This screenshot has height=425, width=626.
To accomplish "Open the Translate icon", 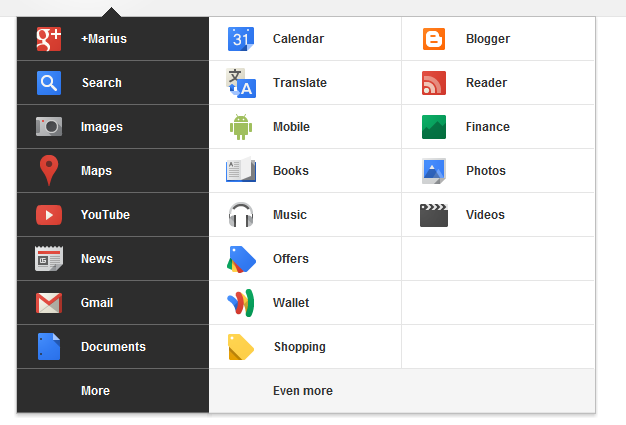I will pyautogui.click(x=241, y=83).
